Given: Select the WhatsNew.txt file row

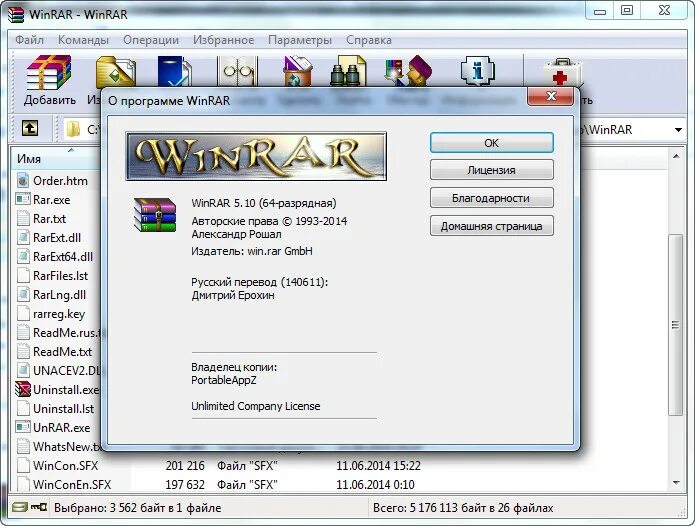Looking at the screenshot, I should pos(59,446).
